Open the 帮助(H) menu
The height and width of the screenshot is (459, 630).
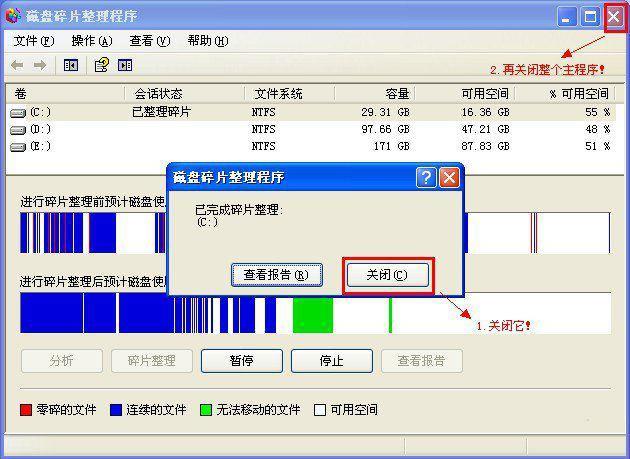(208, 41)
